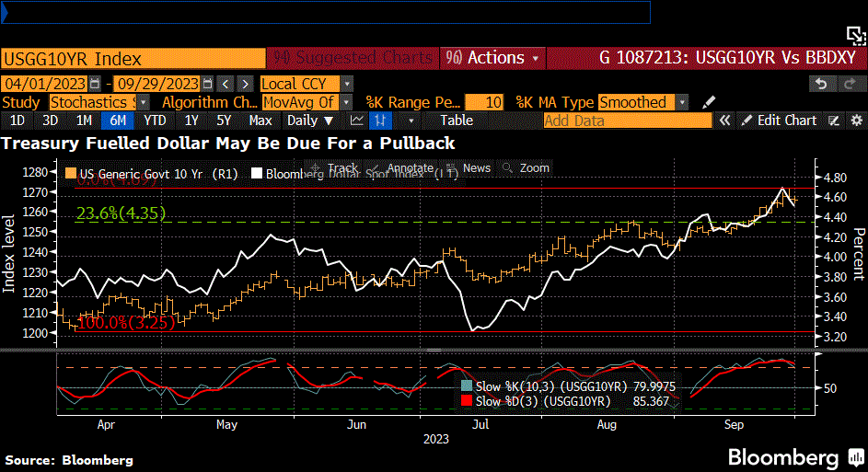Screen dimensions: 868x472
Task: Open the Daily periodicity dropdown
Action: coord(310,121)
